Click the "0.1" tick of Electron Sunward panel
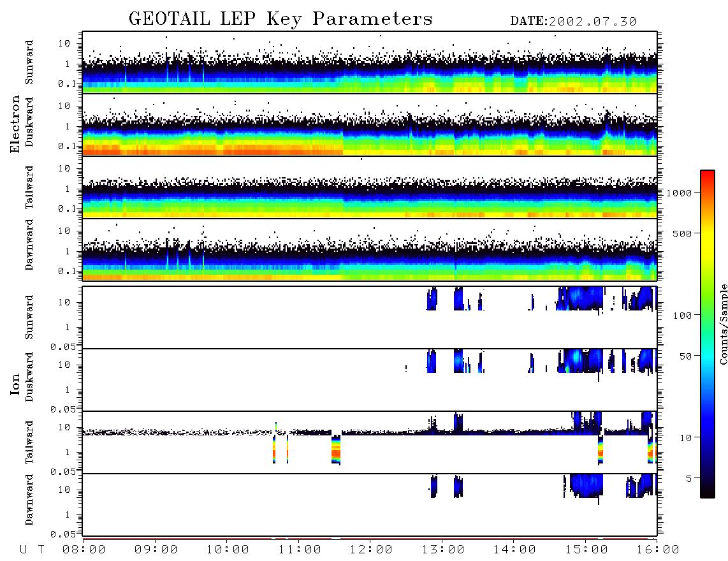 tap(67, 84)
